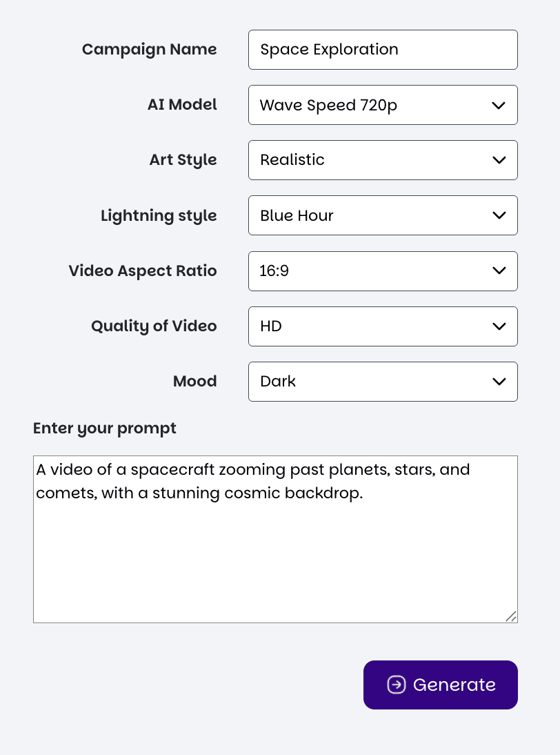The height and width of the screenshot is (755, 560).
Task: Click inside the spacecraft prompt text area
Action: [x=275, y=539]
